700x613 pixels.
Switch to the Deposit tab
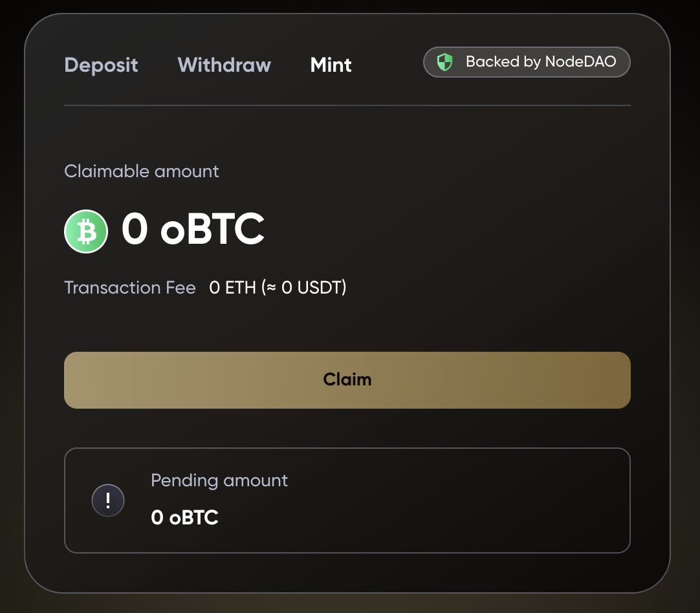tap(102, 65)
